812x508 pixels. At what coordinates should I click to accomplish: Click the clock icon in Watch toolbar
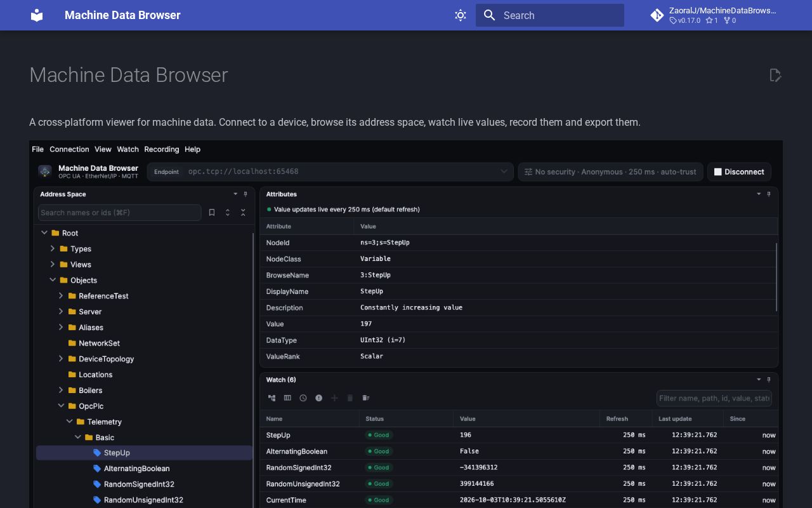[x=303, y=398]
